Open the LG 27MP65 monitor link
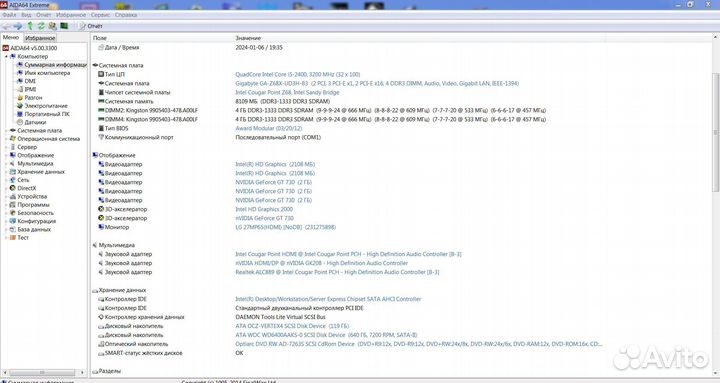The image size is (720, 383). coord(285,227)
